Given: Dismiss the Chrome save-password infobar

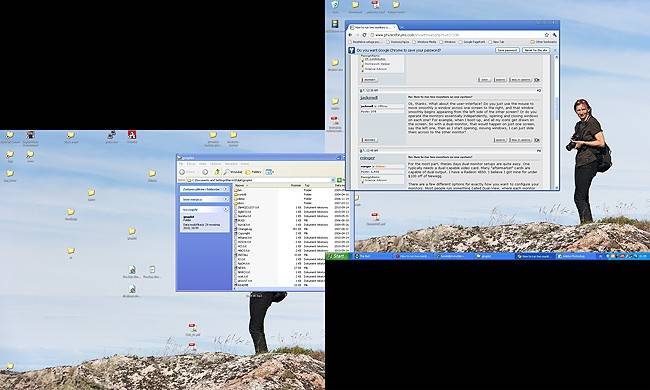Looking at the screenshot, I should [x=555, y=50].
